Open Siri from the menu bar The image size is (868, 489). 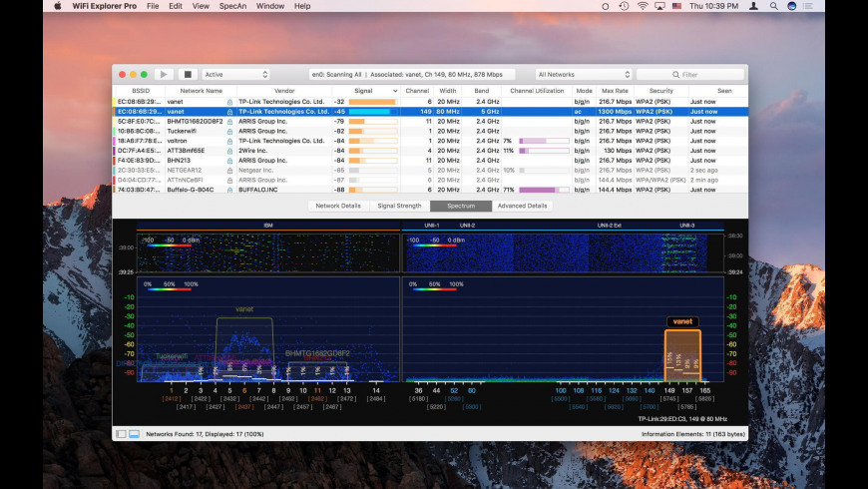point(792,6)
